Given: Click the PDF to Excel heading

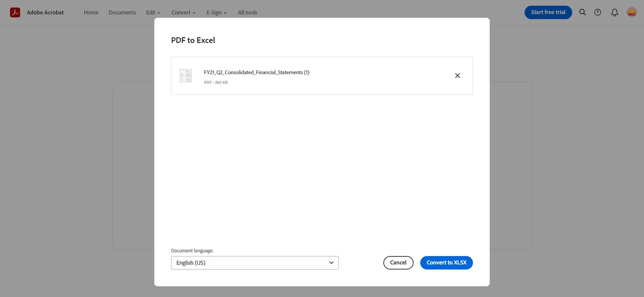Looking at the screenshot, I should pyautogui.click(x=193, y=40).
